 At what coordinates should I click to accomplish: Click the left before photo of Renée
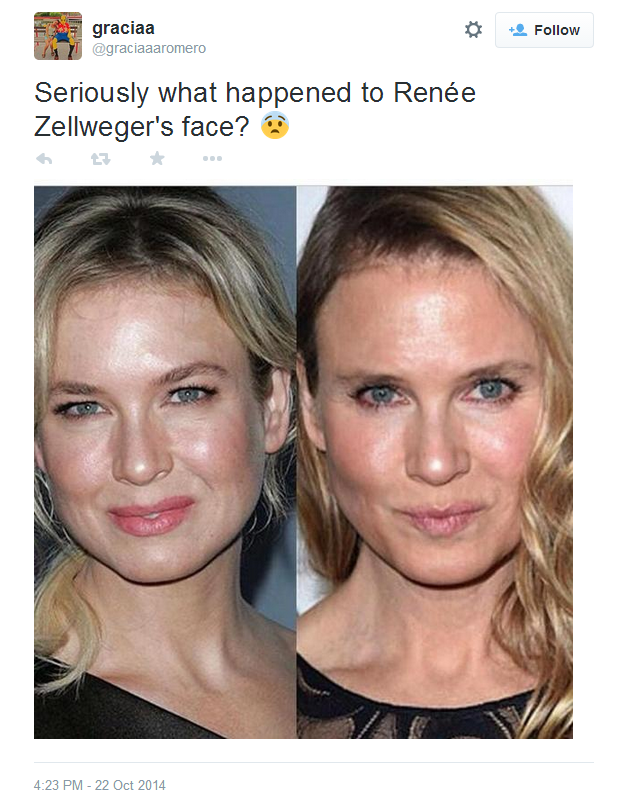point(165,460)
